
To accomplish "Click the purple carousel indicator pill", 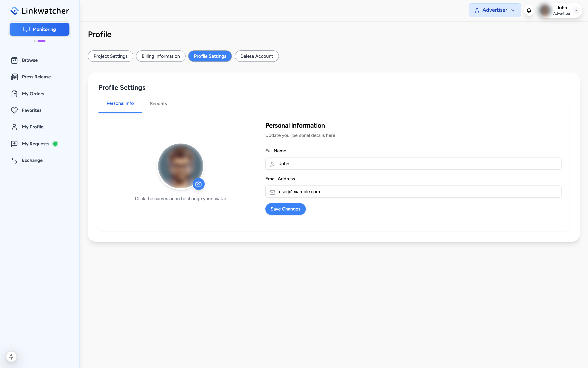I will pos(42,41).
